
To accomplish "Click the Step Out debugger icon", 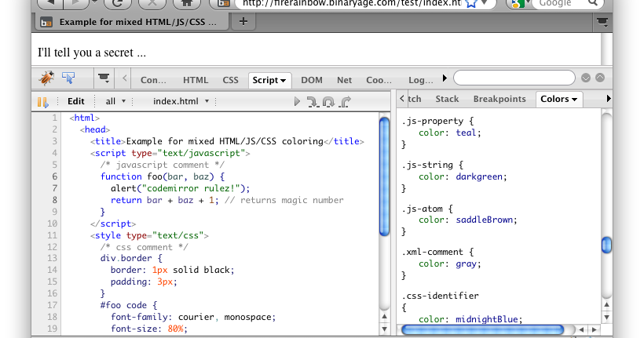I will tap(345, 101).
